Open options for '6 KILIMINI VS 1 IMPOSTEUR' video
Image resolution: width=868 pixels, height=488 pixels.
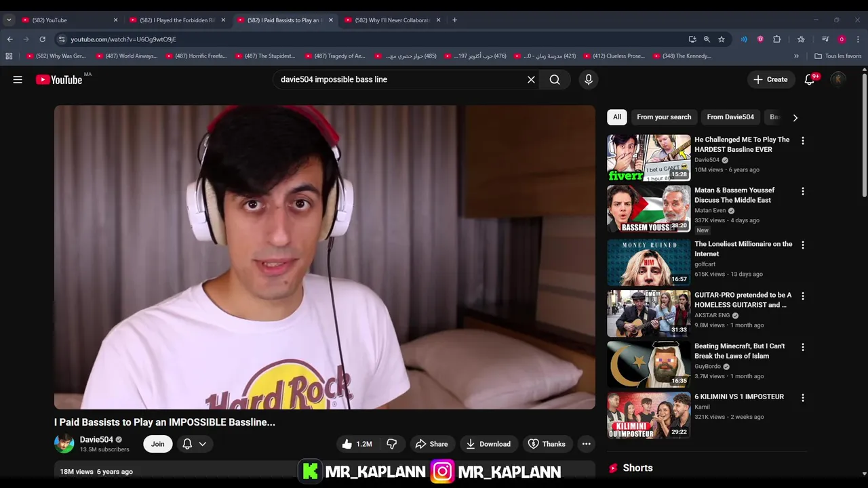click(803, 398)
